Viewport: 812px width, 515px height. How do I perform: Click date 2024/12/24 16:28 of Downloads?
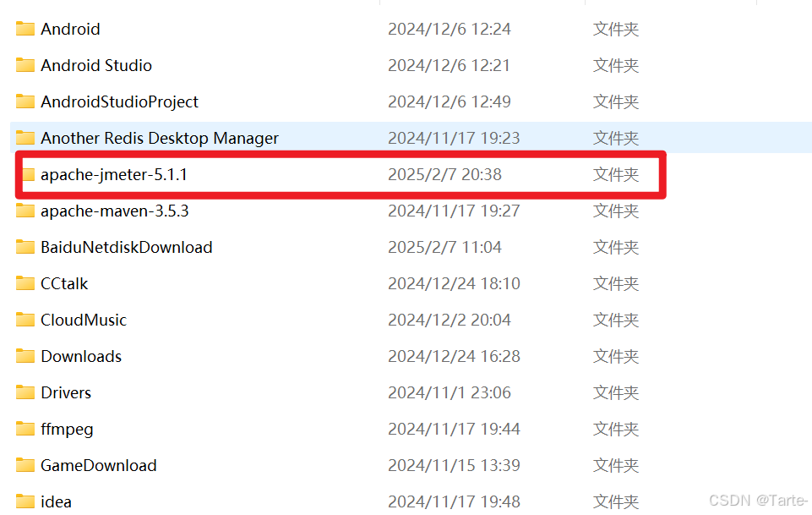(454, 356)
